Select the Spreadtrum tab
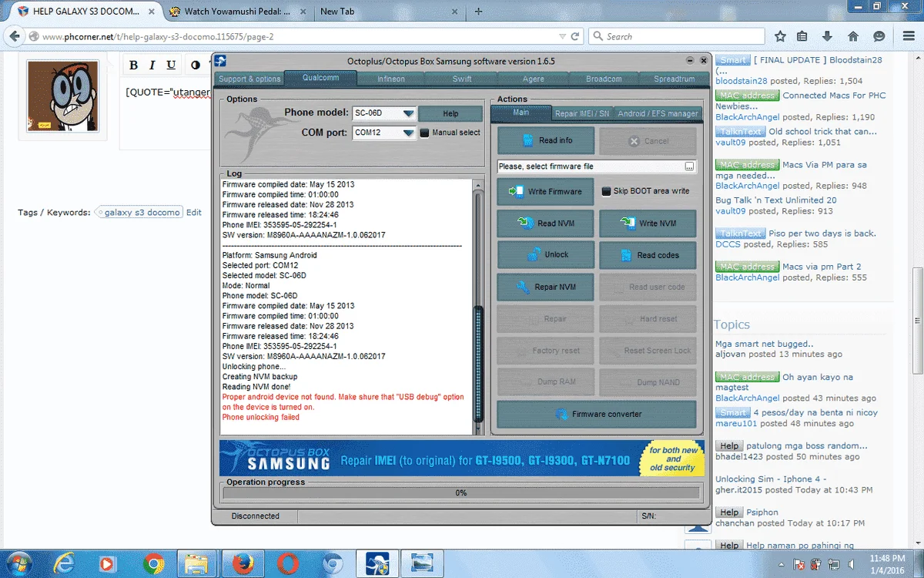The width and height of the screenshot is (924, 578). tap(674, 79)
